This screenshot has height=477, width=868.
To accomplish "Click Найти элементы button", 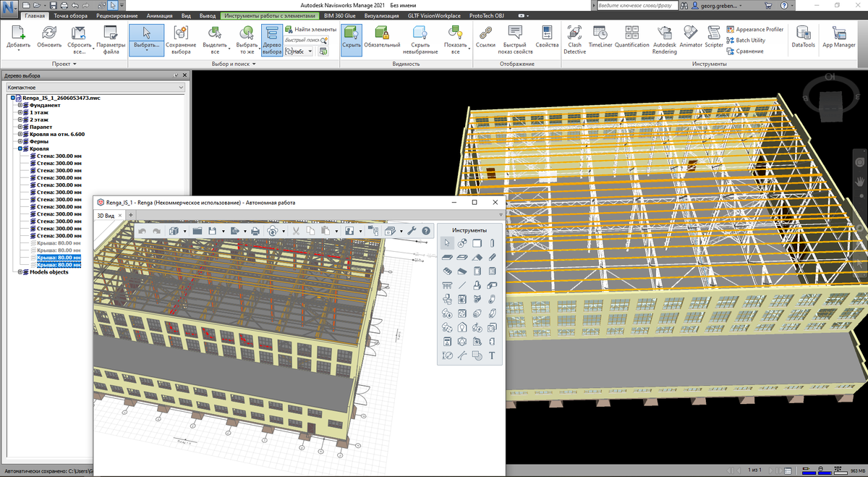I will (x=311, y=29).
